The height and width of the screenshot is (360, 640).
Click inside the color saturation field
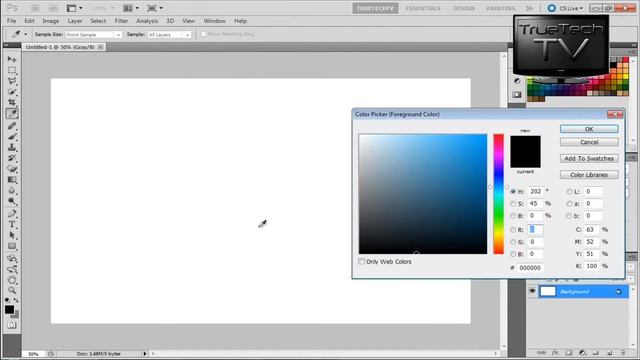(x=423, y=194)
